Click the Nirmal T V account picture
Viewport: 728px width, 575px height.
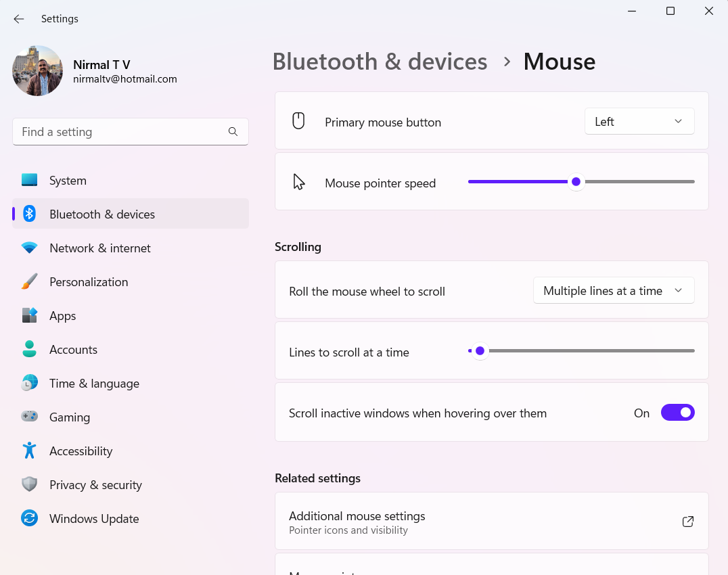[x=37, y=70]
